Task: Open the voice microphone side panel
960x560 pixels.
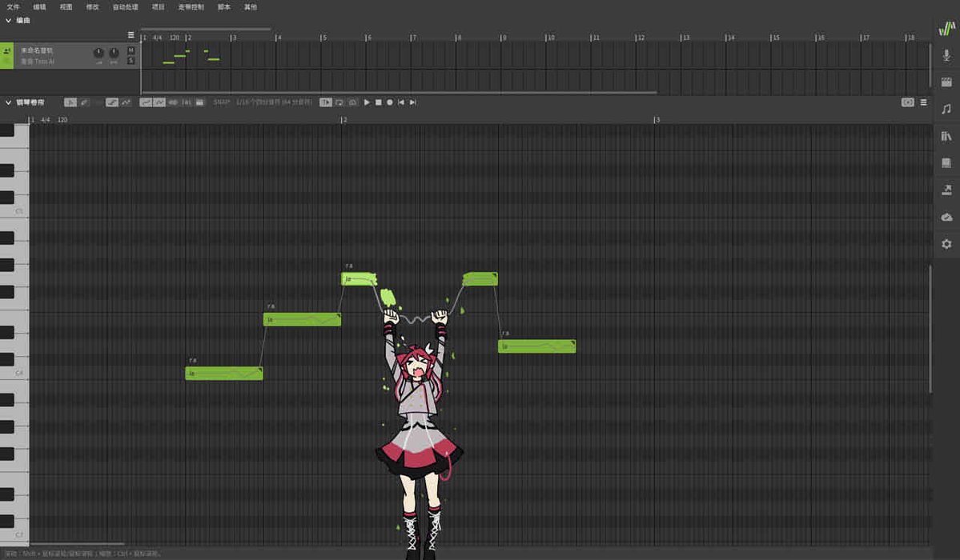Action: (946, 55)
